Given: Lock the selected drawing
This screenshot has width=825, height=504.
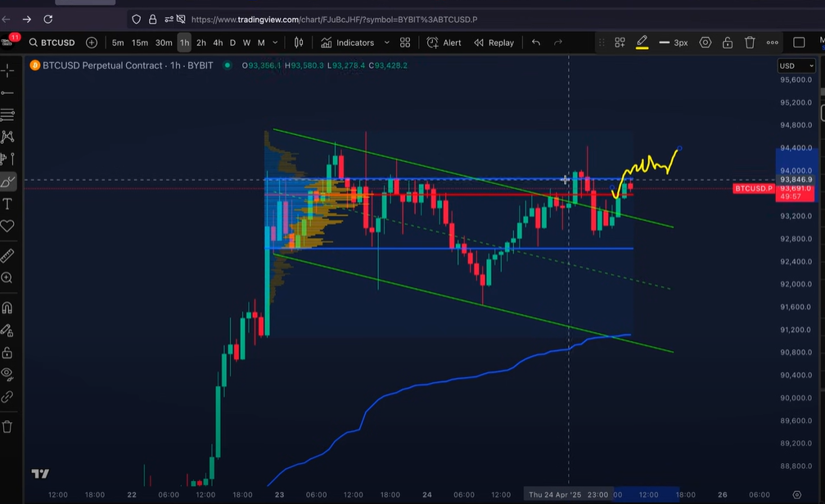Looking at the screenshot, I should point(728,43).
